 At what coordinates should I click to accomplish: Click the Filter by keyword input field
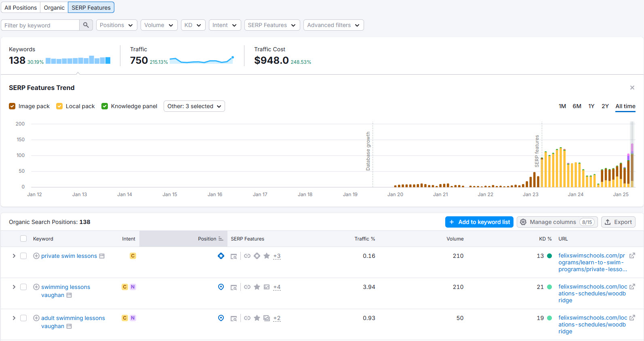click(x=40, y=25)
